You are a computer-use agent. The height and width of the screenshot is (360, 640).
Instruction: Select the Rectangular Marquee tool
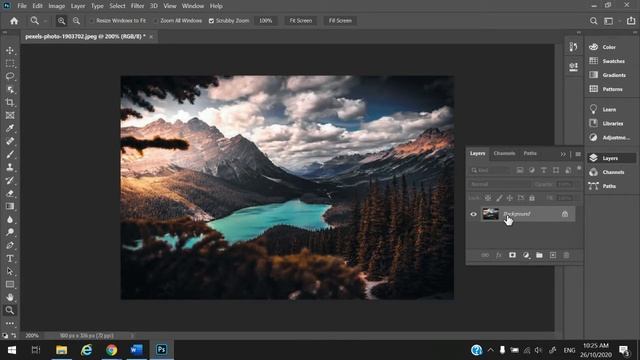pyautogui.click(x=10, y=63)
